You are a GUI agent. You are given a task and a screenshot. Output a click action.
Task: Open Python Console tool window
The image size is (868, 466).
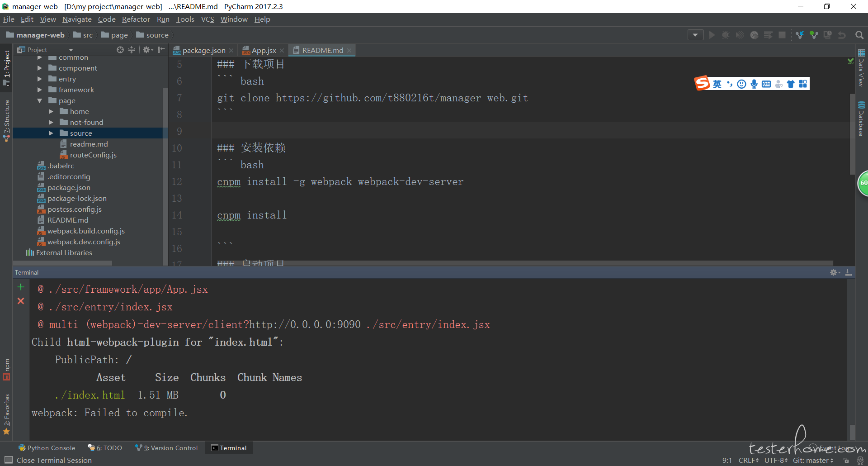[47, 448]
